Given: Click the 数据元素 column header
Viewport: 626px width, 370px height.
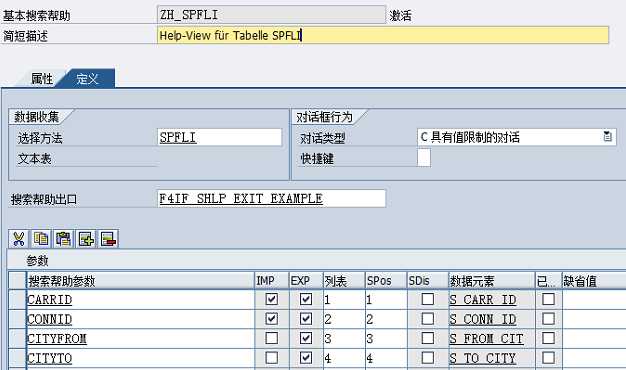Looking at the screenshot, I should click(492, 281).
